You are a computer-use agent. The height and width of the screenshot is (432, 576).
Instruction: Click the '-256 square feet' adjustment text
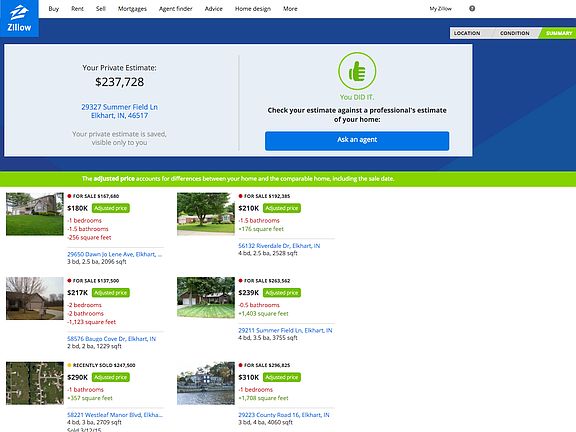(x=89, y=237)
